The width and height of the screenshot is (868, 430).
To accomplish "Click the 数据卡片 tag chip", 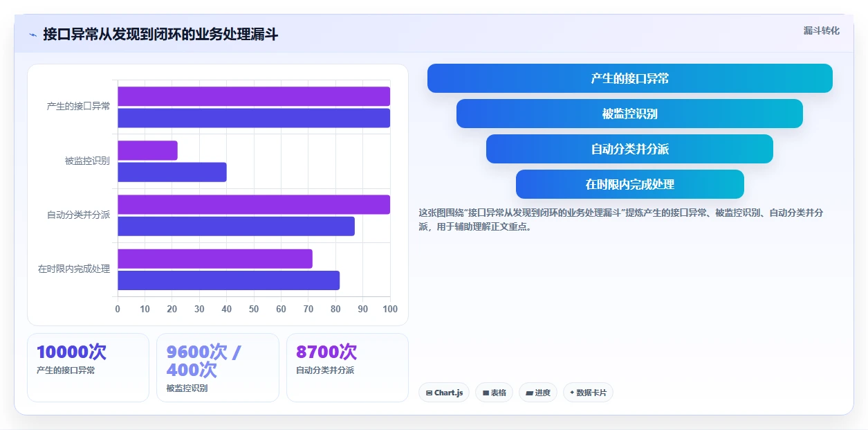I will [x=588, y=393].
